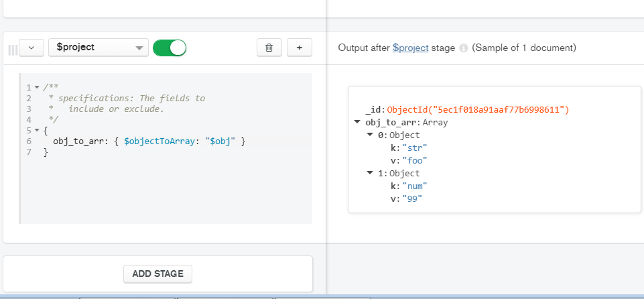This screenshot has height=299, width=644.
Task: Add a stage after $project using plus icon
Action: (299, 48)
